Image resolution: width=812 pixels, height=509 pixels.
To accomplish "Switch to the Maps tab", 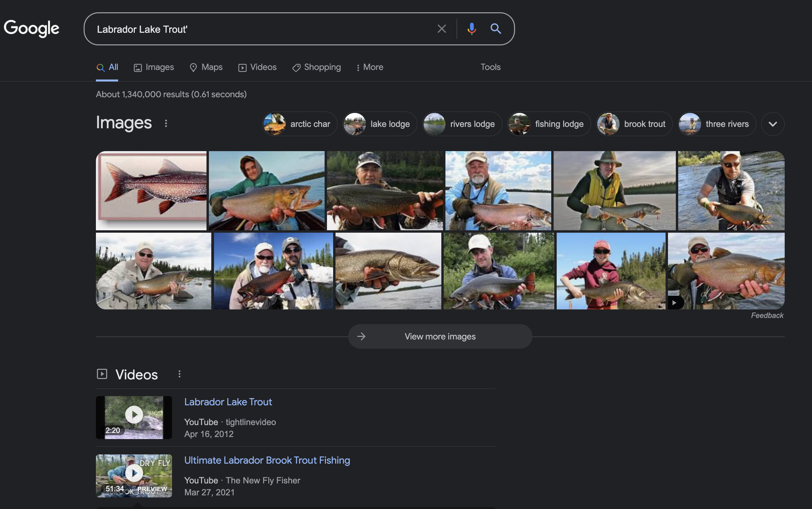I will click(206, 67).
